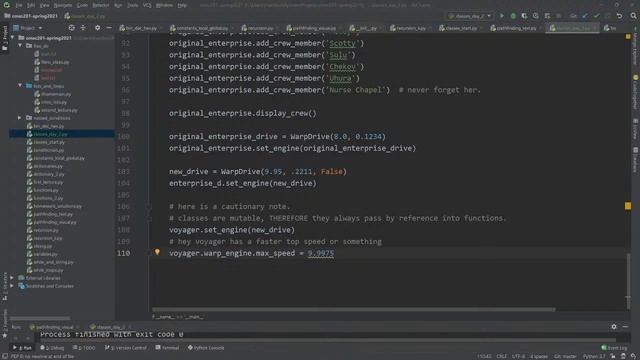Click the yellow warning marker at the top of the editor

[628, 37]
